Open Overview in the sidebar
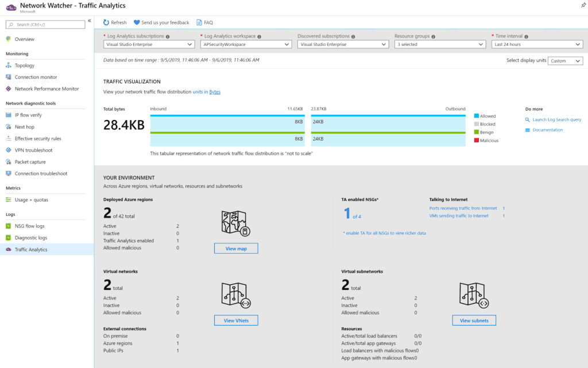588x368 pixels. (x=24, y=39)
